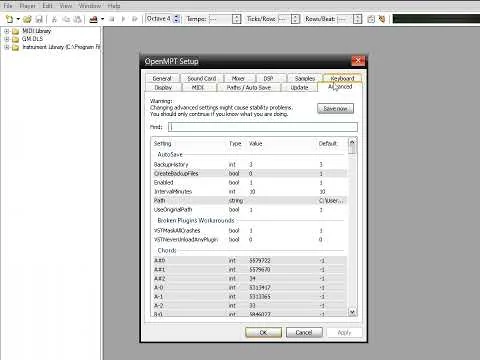Image resolution: width=480 pixels, height=360 pixels.
Task: Select the GM DLS tree label
Action: click(x=32, y=39)
